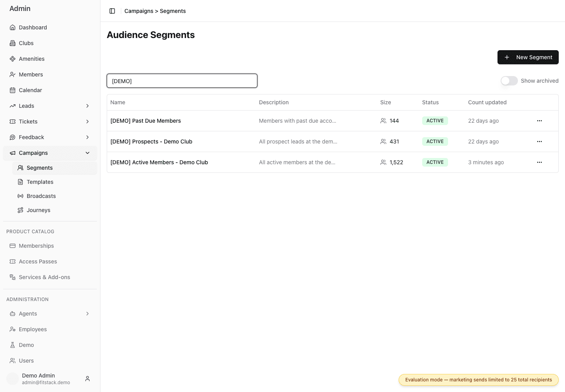Click the Count updated column header

pyautogui.click(x=487, y=102)
